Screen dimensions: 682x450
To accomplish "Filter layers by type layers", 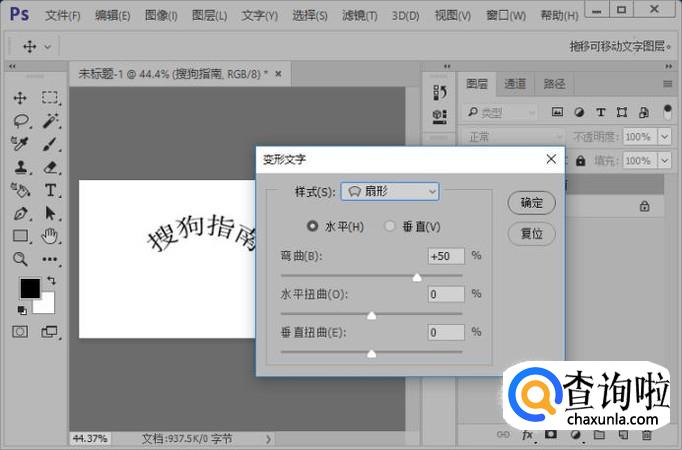I will tap(601, 112).
